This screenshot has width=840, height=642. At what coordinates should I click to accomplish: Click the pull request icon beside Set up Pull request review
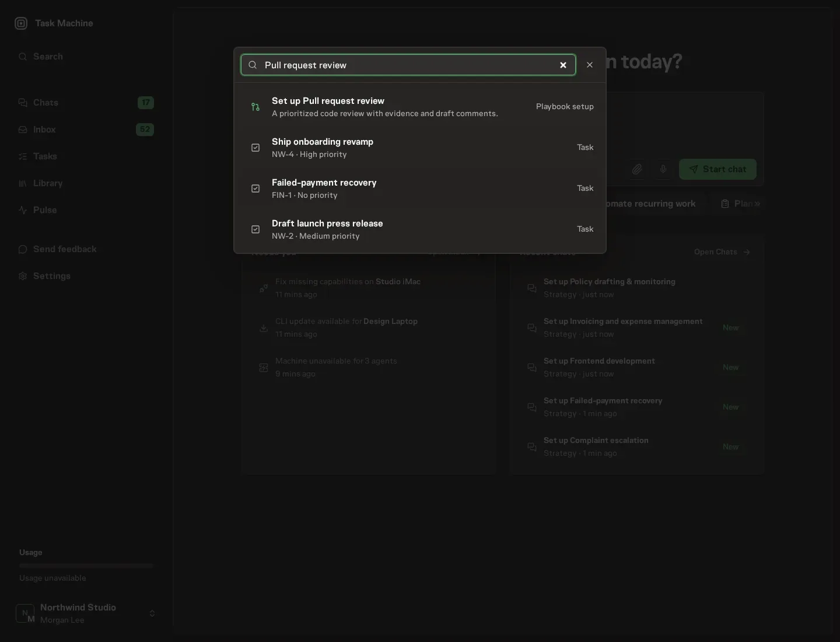click(256, 107)
